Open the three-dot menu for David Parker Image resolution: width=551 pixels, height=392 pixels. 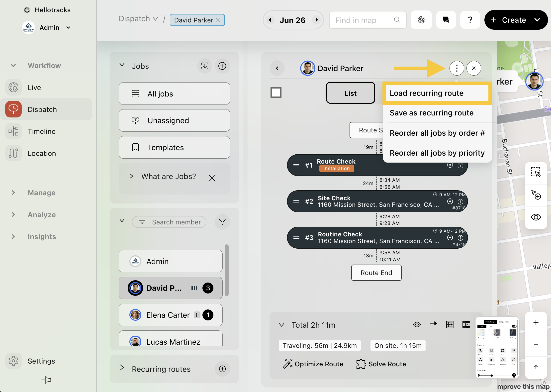[x=457, y=68]
